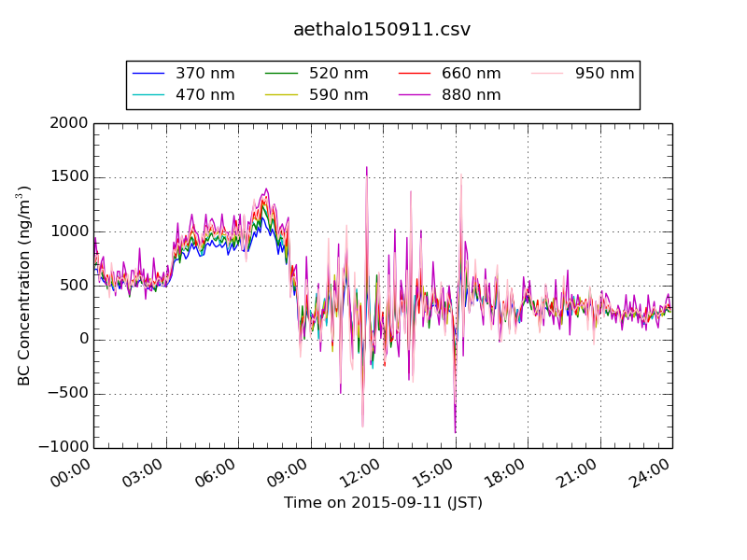Screen dimensions: 747x560
Task: Click the 24:00 time tick label
Action: click(649, 473)
